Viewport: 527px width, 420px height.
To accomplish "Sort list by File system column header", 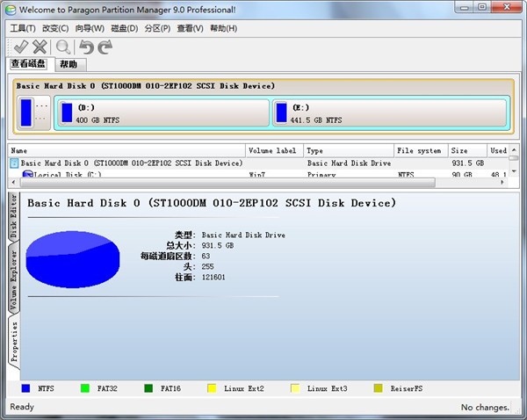I will (x=420, y=150).
